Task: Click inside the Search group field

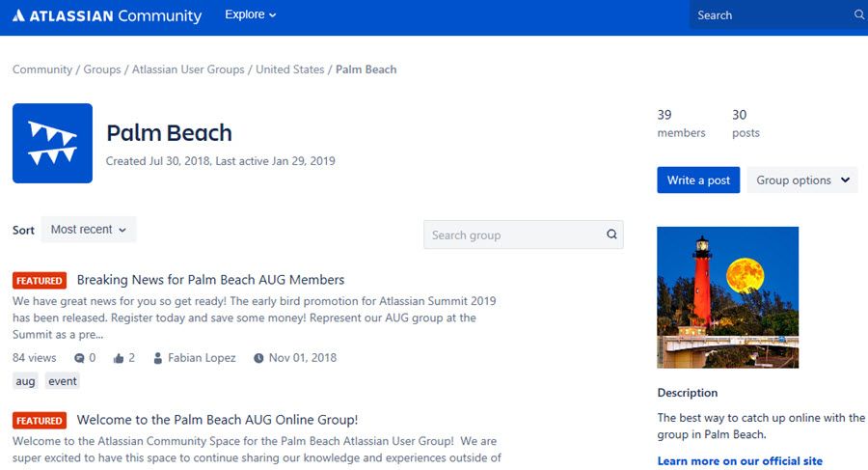Action: (511, 235)
